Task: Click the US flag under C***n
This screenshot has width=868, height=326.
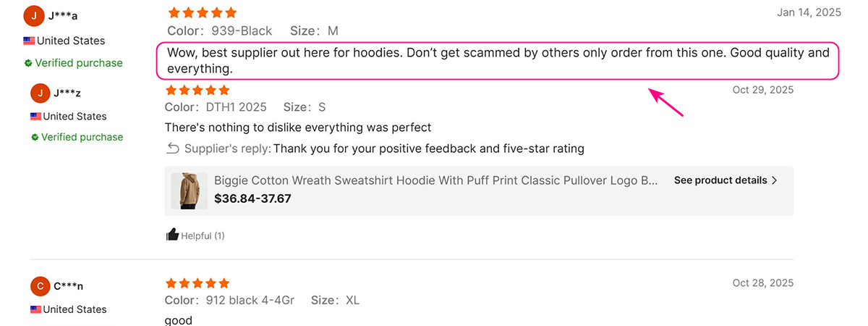Action: pyautogui.click(x=35, y=310)
